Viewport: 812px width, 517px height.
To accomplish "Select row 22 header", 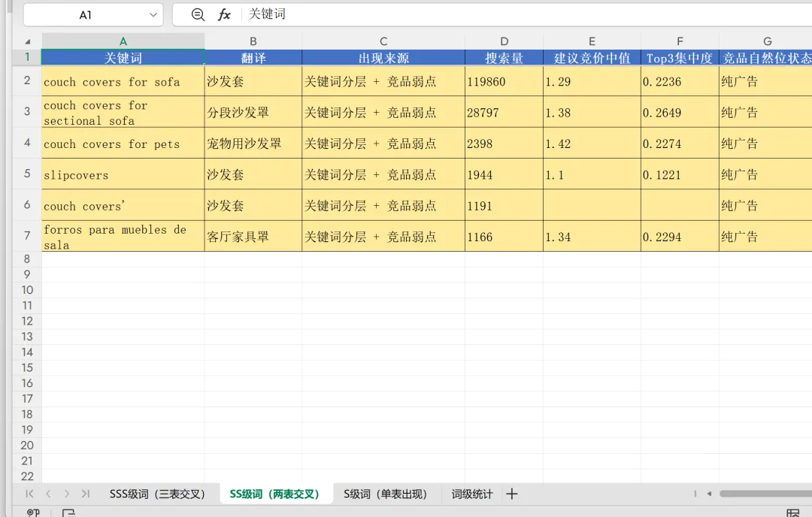I will tap(27, 476).
